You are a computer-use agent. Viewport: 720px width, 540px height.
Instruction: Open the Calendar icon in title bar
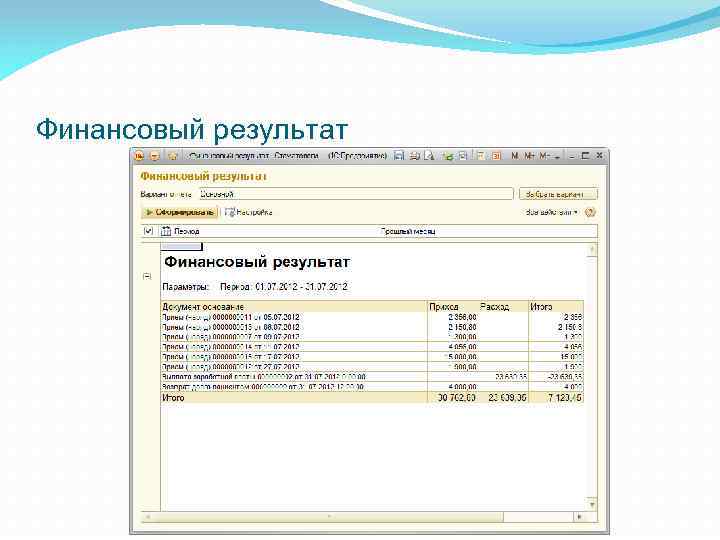tap(496, 156)
